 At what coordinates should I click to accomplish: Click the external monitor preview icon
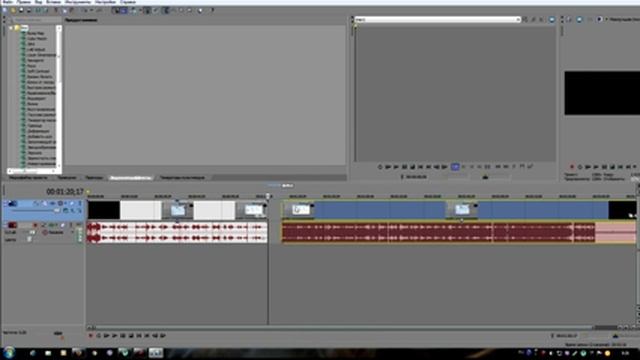coord(579,19)
